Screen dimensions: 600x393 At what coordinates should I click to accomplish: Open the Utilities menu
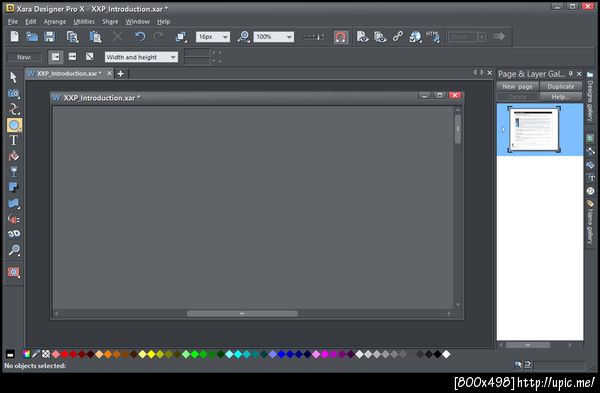click(84, 22)
